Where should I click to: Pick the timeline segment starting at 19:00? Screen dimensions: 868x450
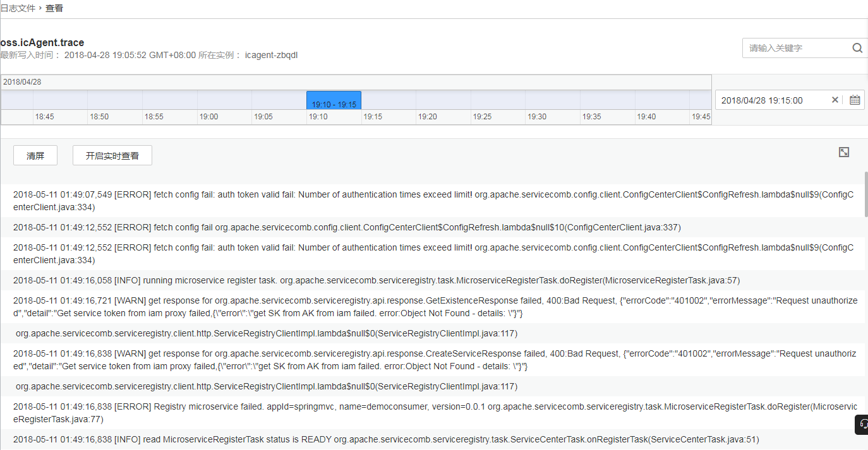pos(224,100)
